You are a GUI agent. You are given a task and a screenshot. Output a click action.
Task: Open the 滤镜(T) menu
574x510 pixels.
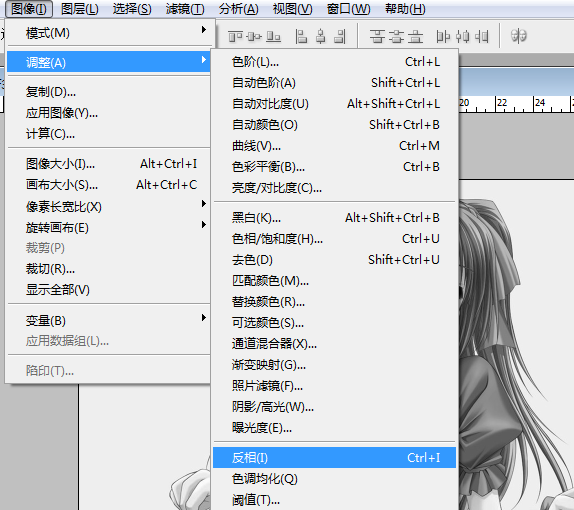pyautogui.click(x=185, y=9)
